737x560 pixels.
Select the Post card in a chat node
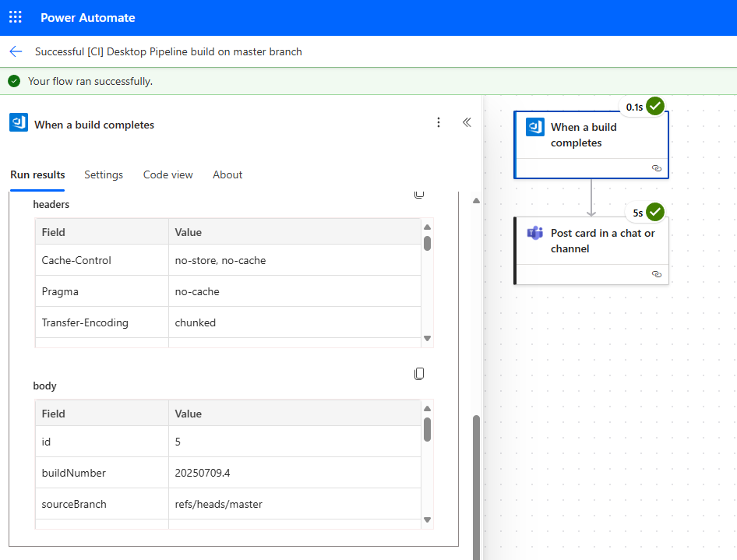pos(601,241)
